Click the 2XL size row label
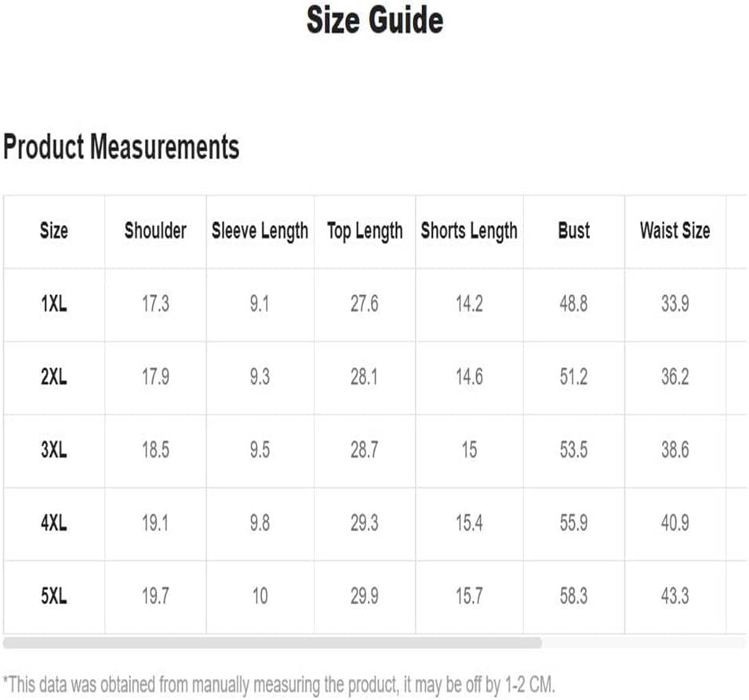Image resolution: width=749 pixels, height=700 pixels. (54, 377)
